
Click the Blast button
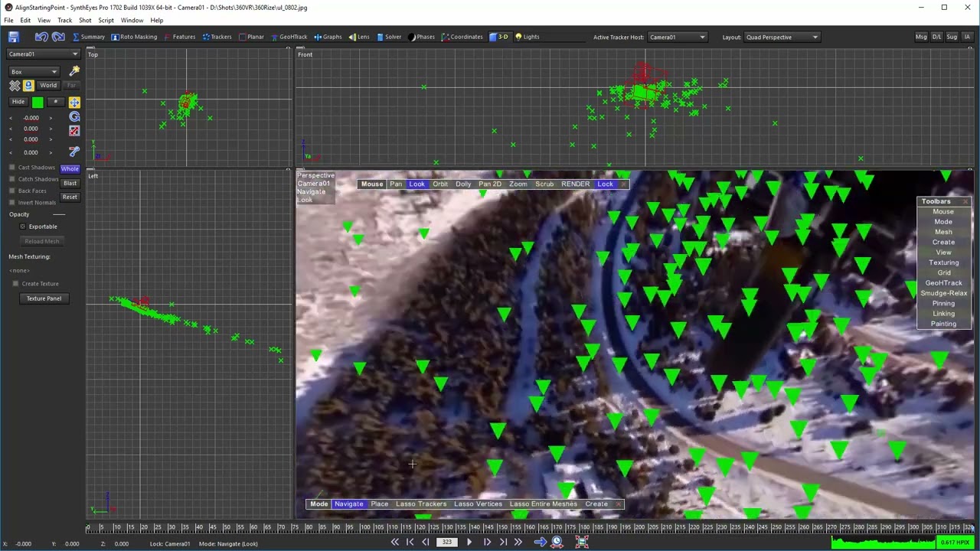pyautogui.click(x=70, y=183)
